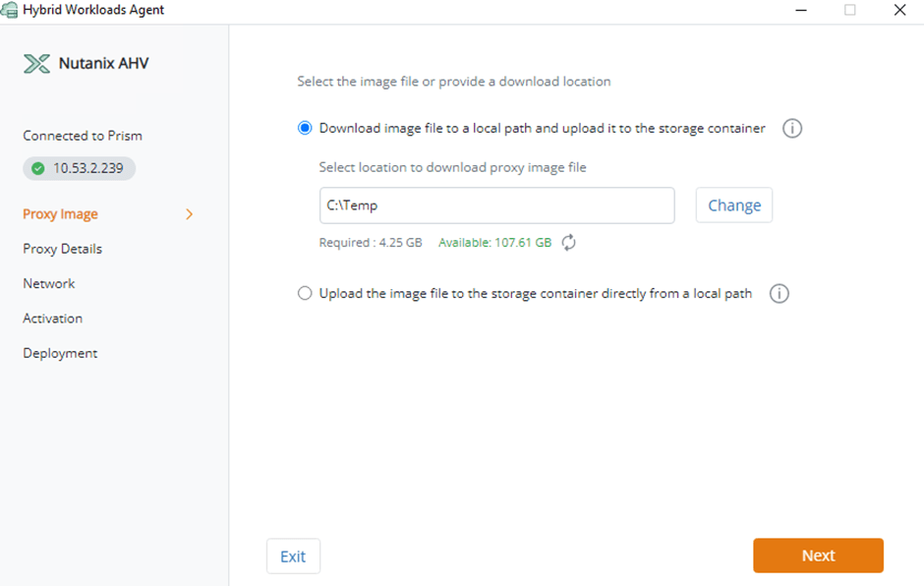Exit the setup wizard
Image resolution: width=924 pixels, height=586 pixels.
[x=293, y=557]
